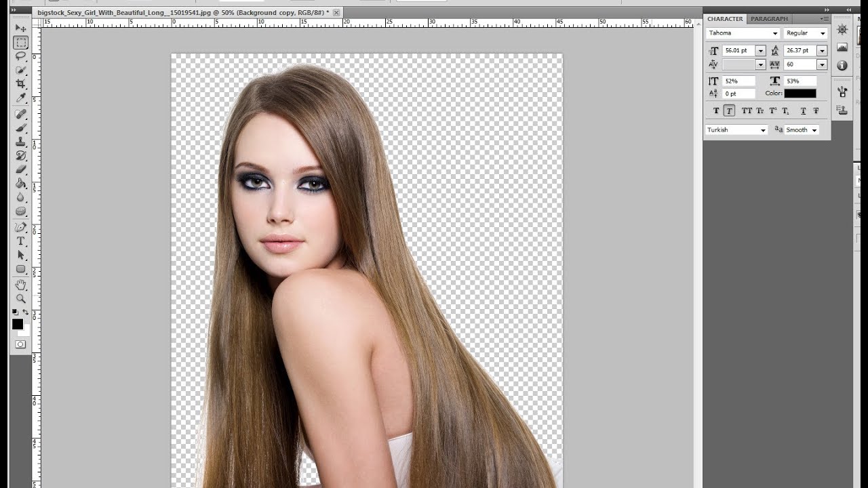Select the Sponge tool
Screen dimensions: 868x488
point(20,211)
